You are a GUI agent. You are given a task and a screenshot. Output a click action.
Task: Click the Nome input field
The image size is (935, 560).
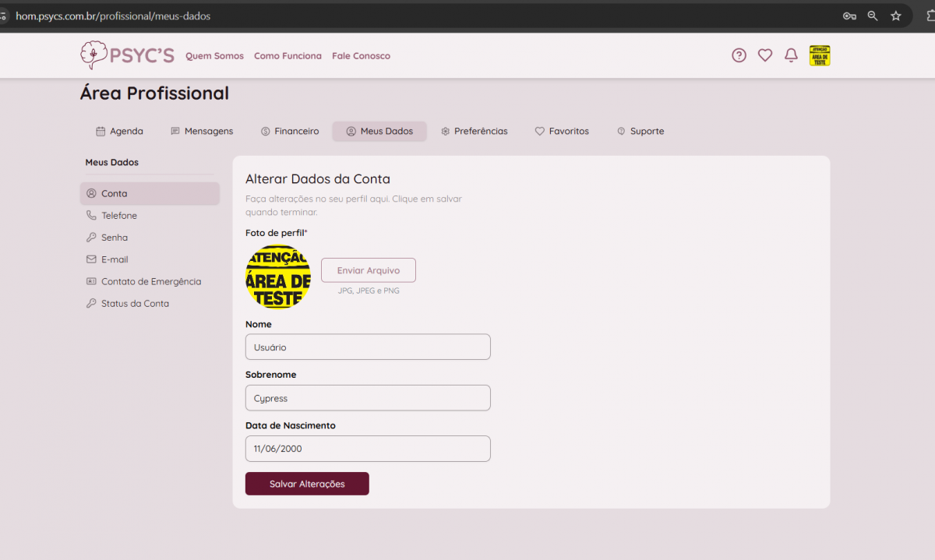click(x=368, y=347)
